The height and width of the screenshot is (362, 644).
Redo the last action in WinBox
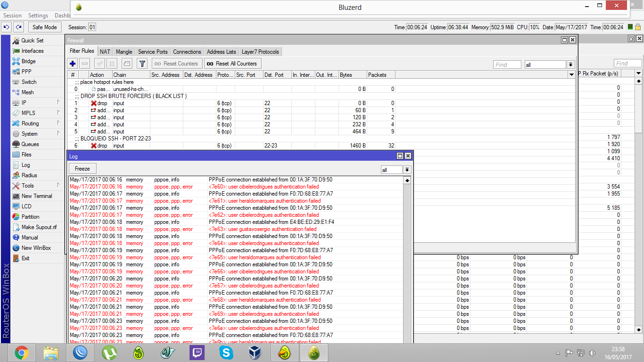(x=18, y=27)
